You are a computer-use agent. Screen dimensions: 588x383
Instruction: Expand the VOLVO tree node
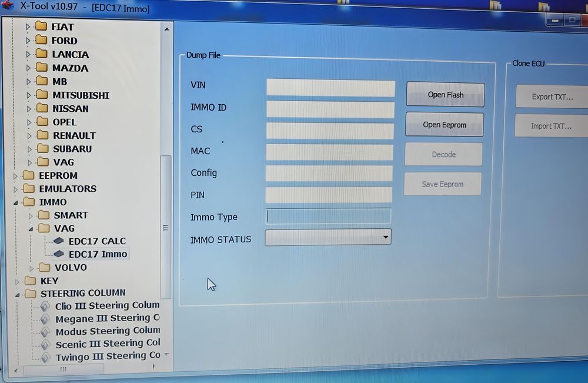click(32, 268)
